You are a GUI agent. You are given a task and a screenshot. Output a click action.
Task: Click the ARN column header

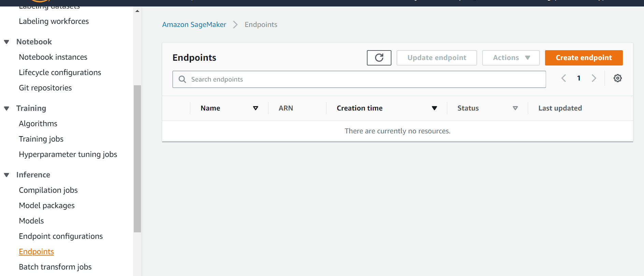click(286, 108)
